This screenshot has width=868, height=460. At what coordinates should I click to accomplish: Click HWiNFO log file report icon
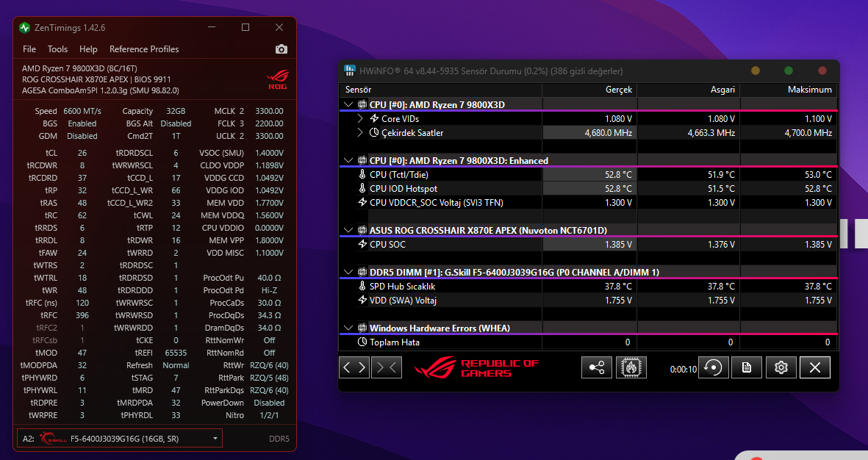746,367
